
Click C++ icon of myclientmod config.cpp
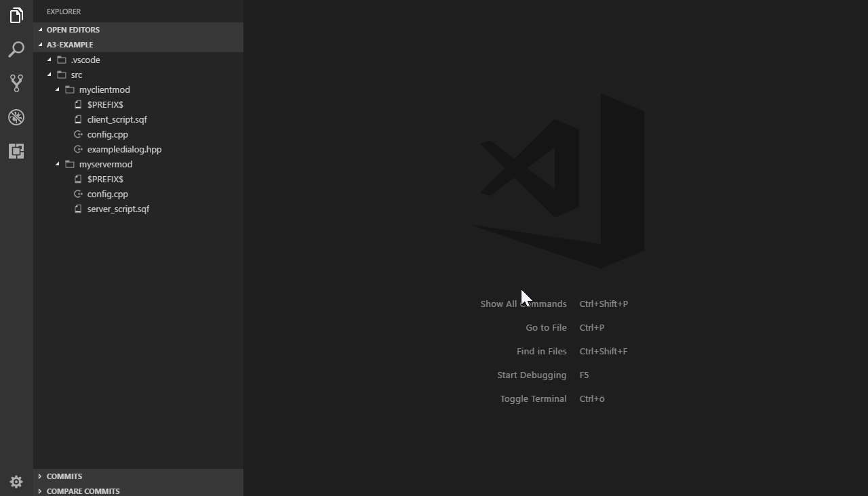point(78,134)
